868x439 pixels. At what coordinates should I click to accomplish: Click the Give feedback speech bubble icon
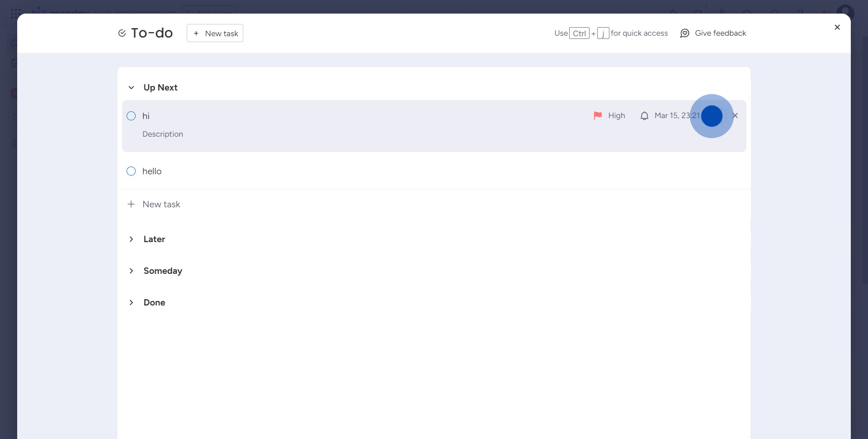684,33
